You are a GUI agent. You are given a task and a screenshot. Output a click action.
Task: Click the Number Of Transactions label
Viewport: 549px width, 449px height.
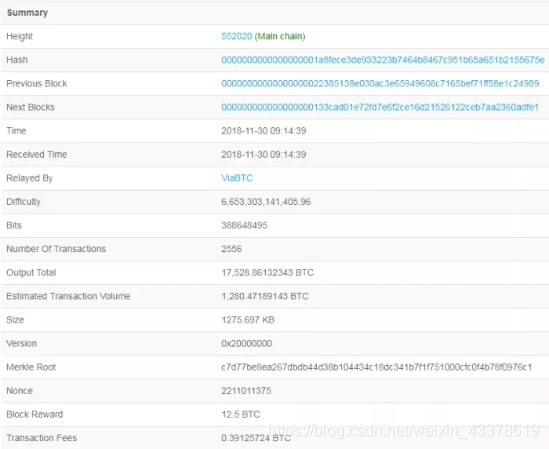[56, 249]
